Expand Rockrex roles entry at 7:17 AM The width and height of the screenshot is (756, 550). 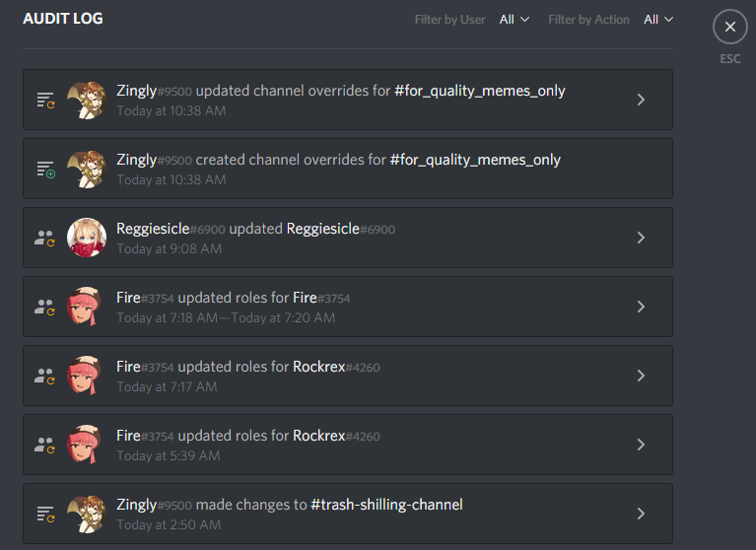click(641, 376)
